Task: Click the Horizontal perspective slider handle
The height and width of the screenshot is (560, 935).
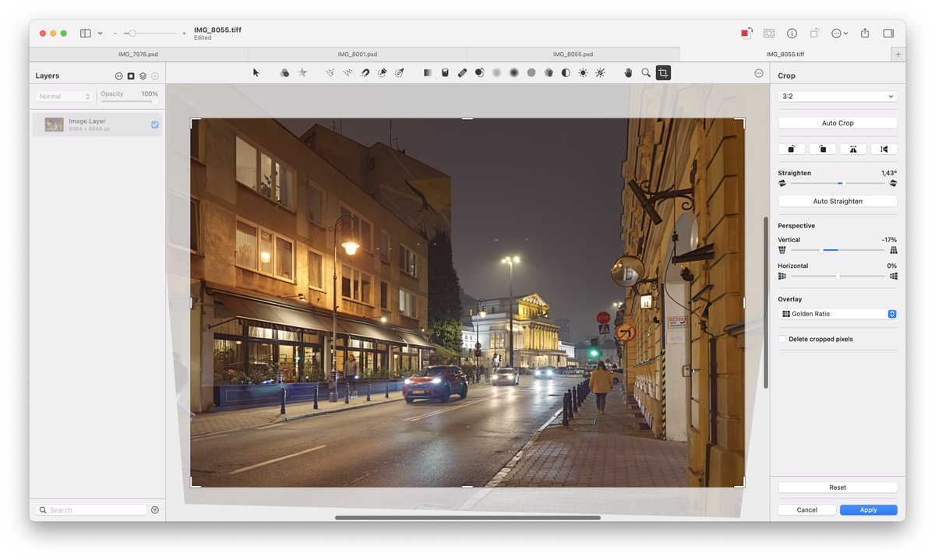Action: pyautogui.click(x=838, y=276)
